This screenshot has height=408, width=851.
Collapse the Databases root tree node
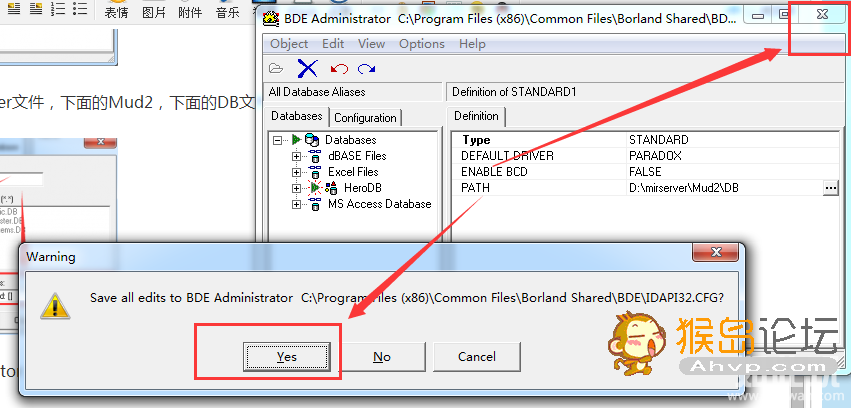click(x=278, y=140)
